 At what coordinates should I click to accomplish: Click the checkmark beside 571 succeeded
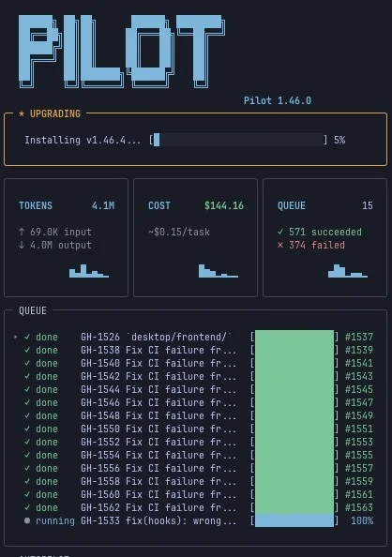click(x=280, y=232)
